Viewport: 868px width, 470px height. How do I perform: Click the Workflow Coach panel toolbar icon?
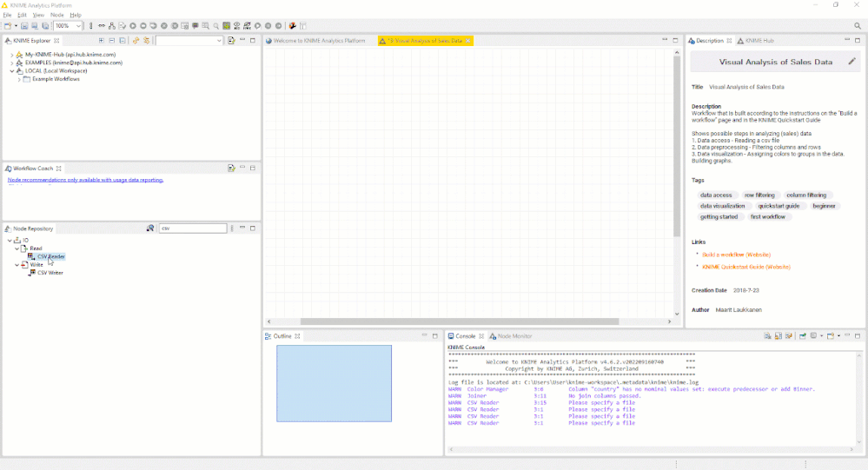(x=231, y=169)
